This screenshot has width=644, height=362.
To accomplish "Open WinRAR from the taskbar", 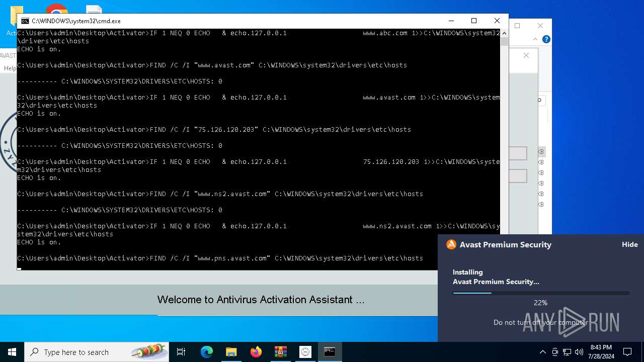I will [281, 352].
